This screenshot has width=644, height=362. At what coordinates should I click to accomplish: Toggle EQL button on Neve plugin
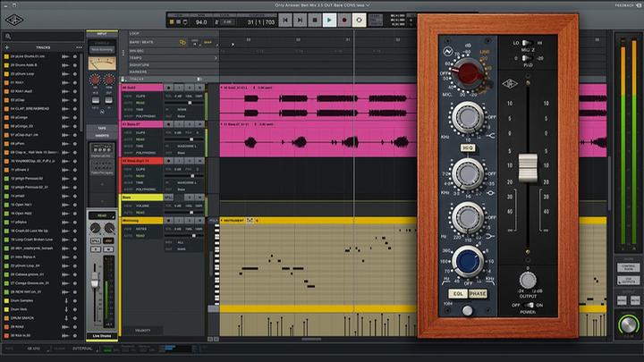458,293
